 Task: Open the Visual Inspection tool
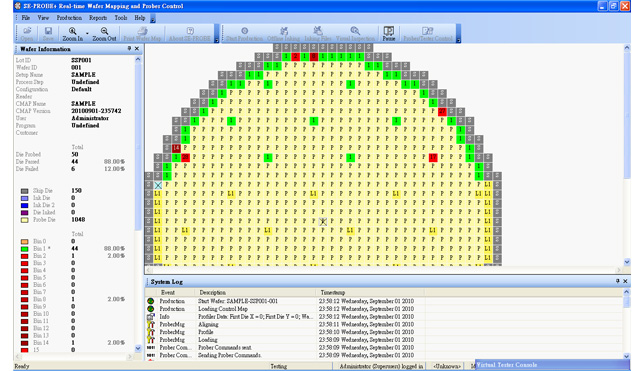pyautogui.click(x=355, y=33)
